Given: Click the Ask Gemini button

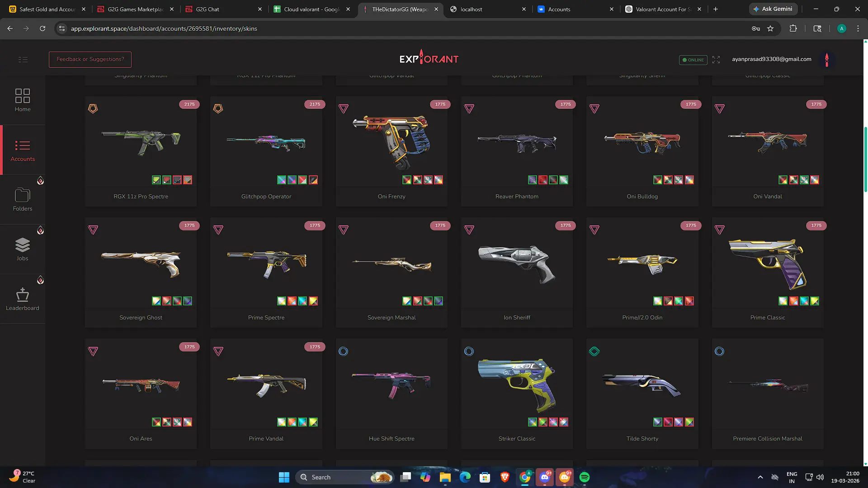Looking at the screenshot, I should [x=773, y=9].
